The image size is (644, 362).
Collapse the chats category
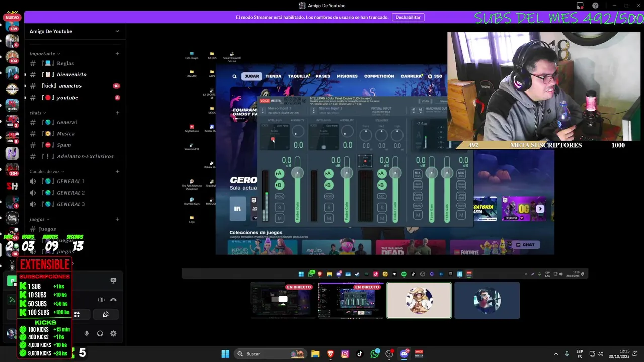(38, 113)
